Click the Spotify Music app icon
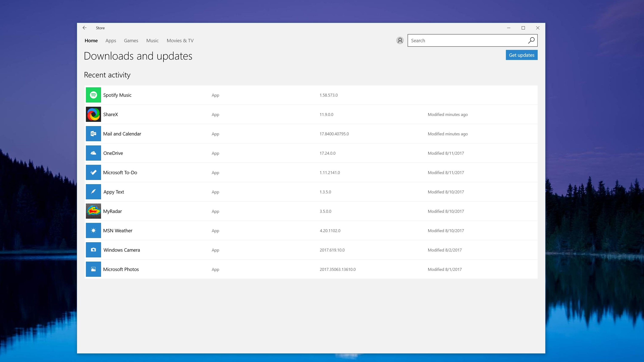This screenshot has height=362, width=644. pyautogui.click(x=93, y=95)
